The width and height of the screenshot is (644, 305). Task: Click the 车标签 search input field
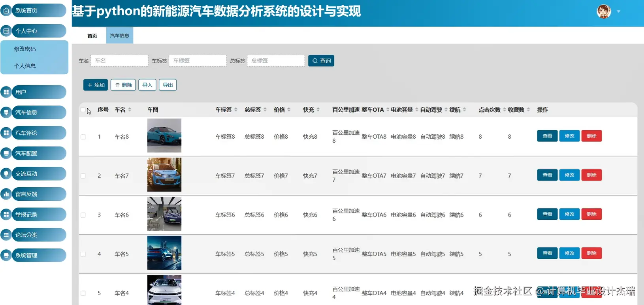[198, 60]
